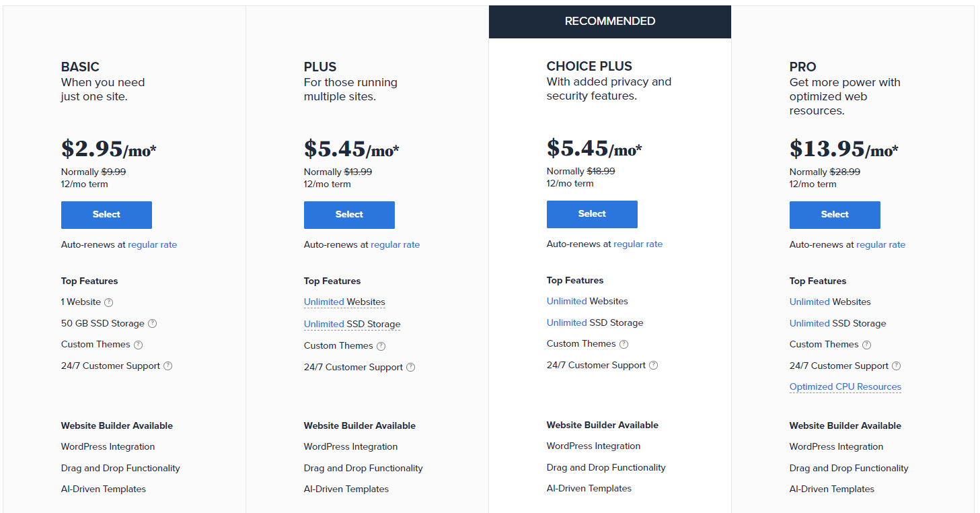Click help icon beside Choice Plus Custom Themes
Image resolution: width=980 pixels, height=513 pixels.
point(624,344)
